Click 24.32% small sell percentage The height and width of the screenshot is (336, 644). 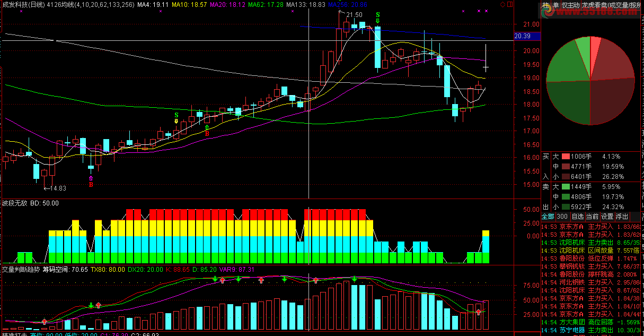tap(613, 207)
